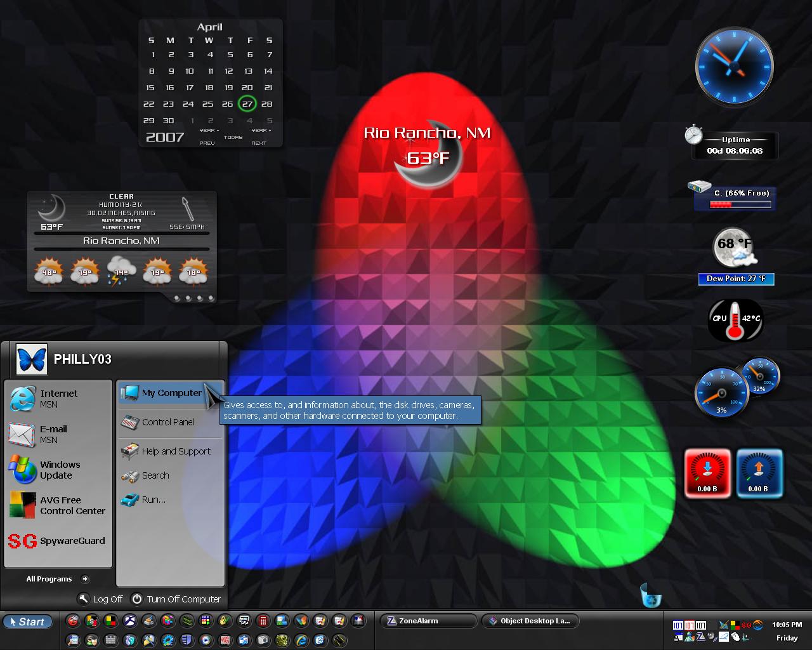The width and height of the screenshot is (812, 650).
Task: Open Internet MSN browser icon
Action: pyautogui.click(x=22, y=399)
